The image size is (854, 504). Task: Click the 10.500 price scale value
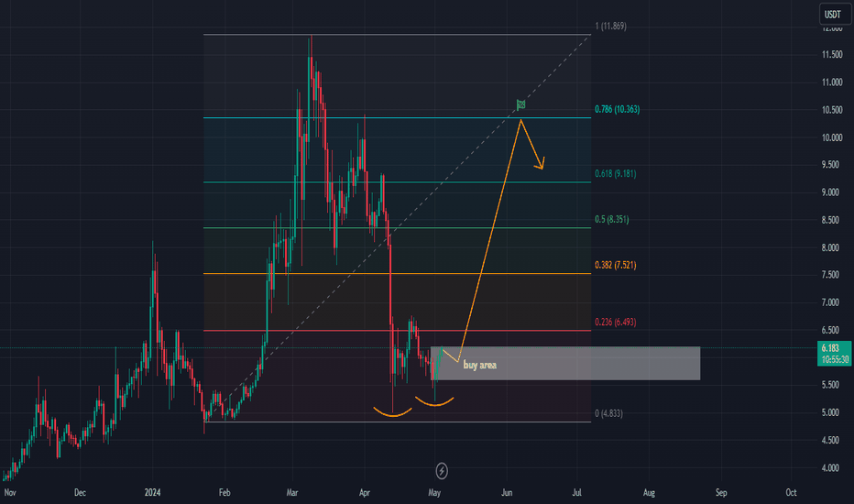coord(832,110)
